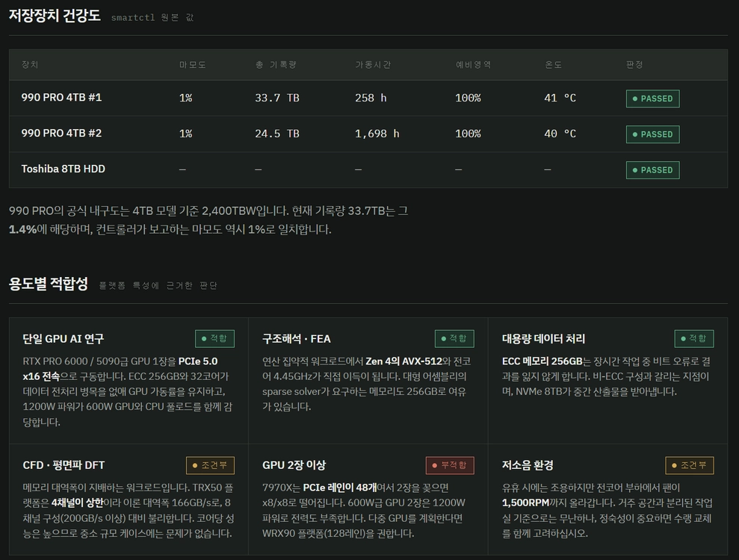Click the 2,400TBW endurance paragraph
The width and height of the screenshot is (739, 560).
coord(208,220)
